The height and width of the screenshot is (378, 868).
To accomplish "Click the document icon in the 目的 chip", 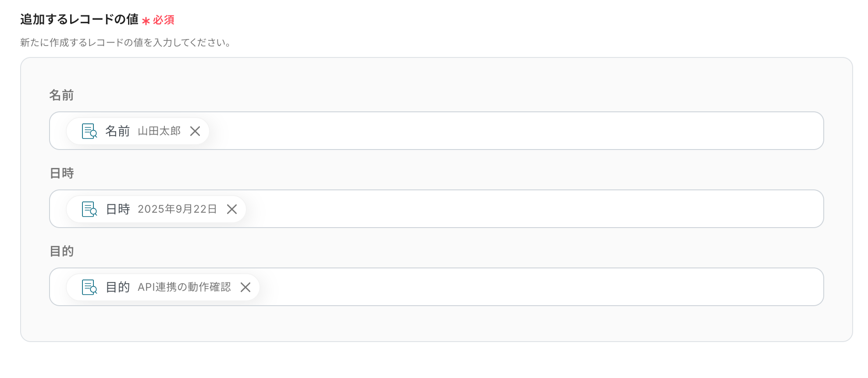I will pos(89,287).
